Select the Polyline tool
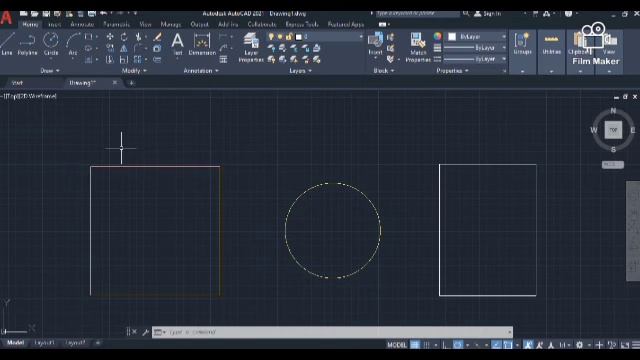Screen dimensions: 640x360 (x=27, y=43)
